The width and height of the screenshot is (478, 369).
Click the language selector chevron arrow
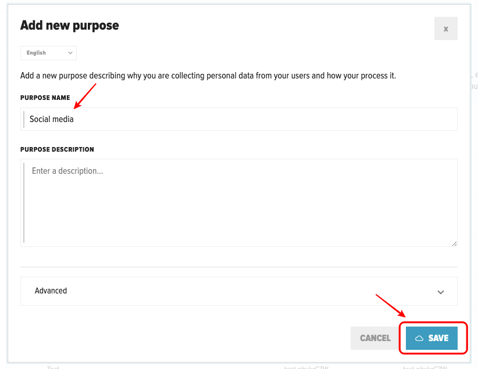[70, 53]
